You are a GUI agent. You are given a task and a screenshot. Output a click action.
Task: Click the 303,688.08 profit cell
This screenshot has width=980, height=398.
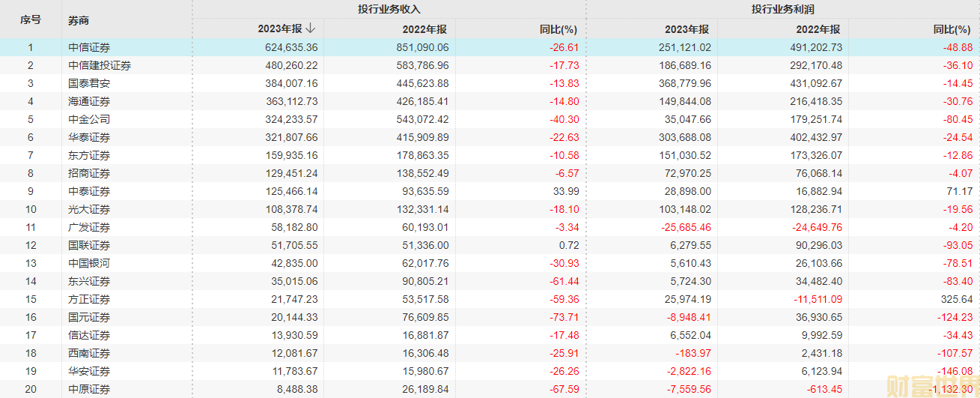tap(684, 137)
